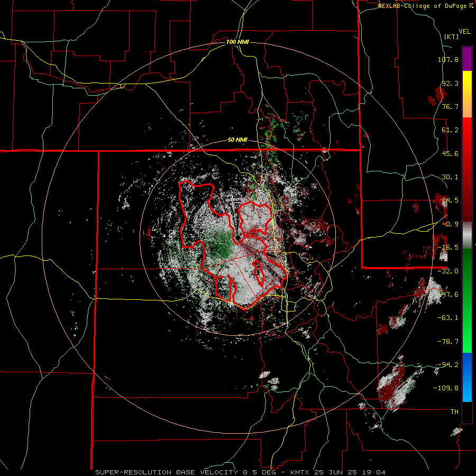Click the 76.7 velocity scale value
The image size is (476, 476).
tap(450, 106)
